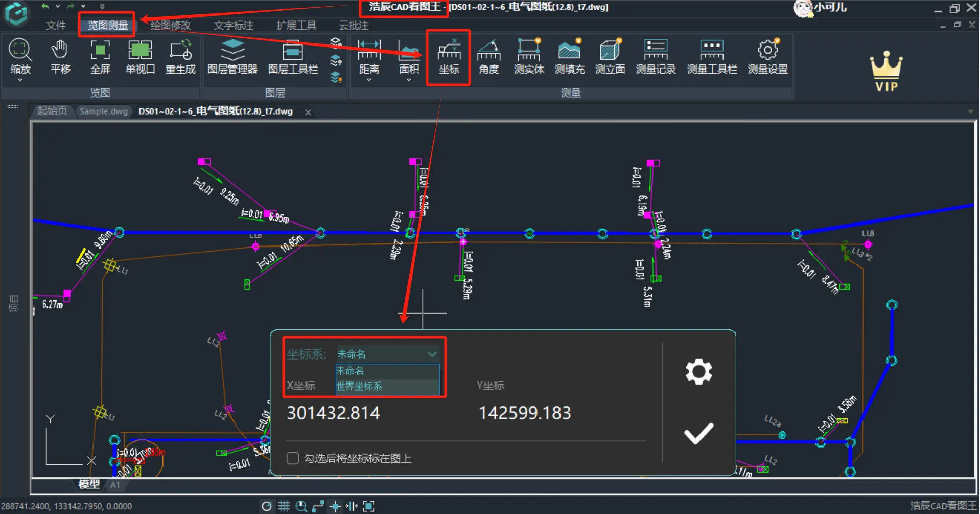Click the status bar coordinates readout
This screenshot has height=514, width=980.
tap(66, 506)
